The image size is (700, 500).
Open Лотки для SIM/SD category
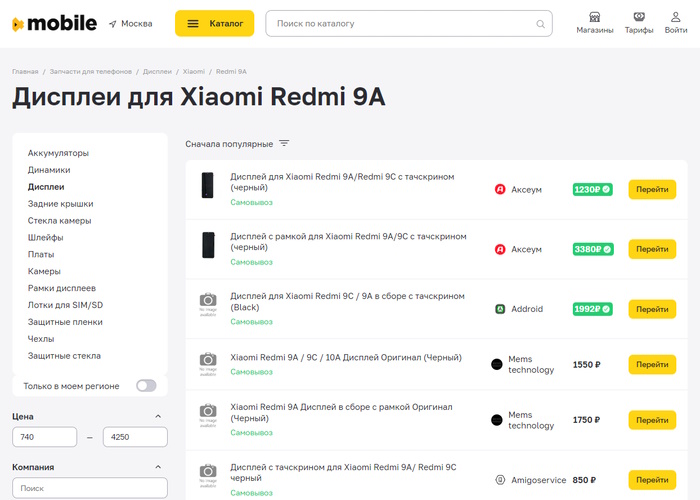point(65,305)
